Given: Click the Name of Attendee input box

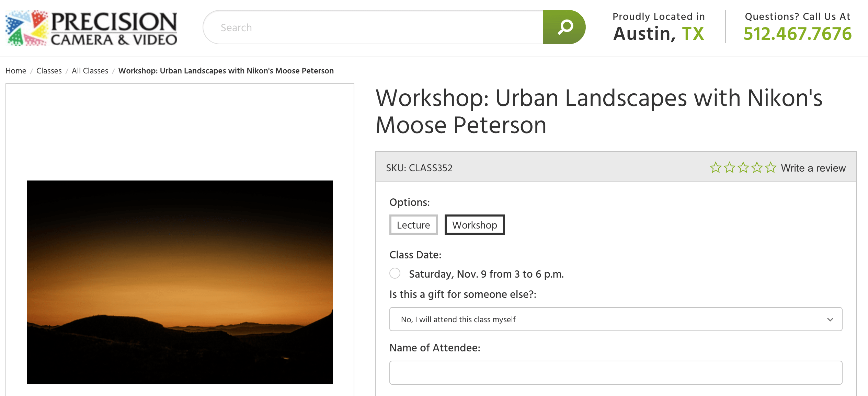Looking at the screenshot, I should 615,372.
